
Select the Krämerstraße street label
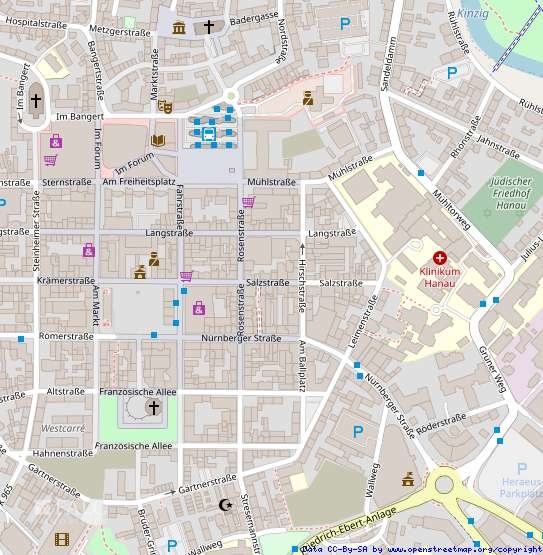[x=66, y=281]
